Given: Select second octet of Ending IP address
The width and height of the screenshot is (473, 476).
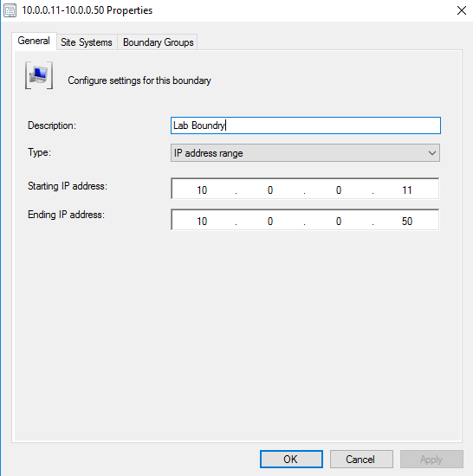Looking at the screenshot, I should [270, 221].
